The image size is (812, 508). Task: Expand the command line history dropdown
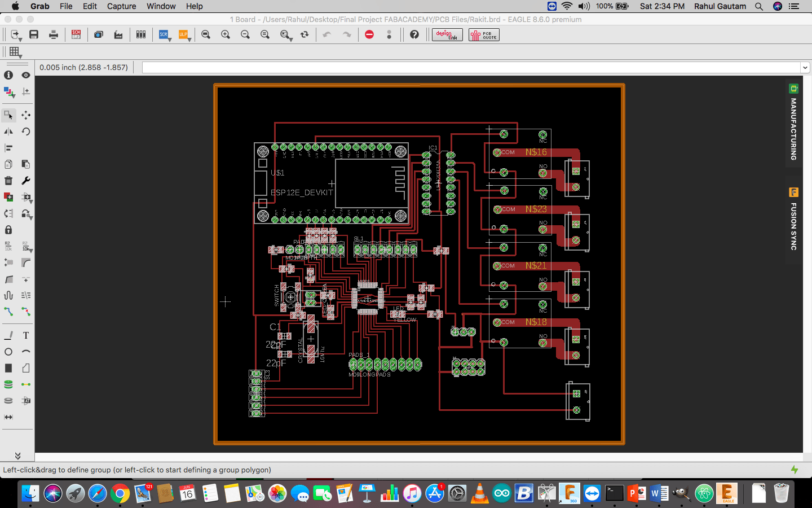(805, 68)
